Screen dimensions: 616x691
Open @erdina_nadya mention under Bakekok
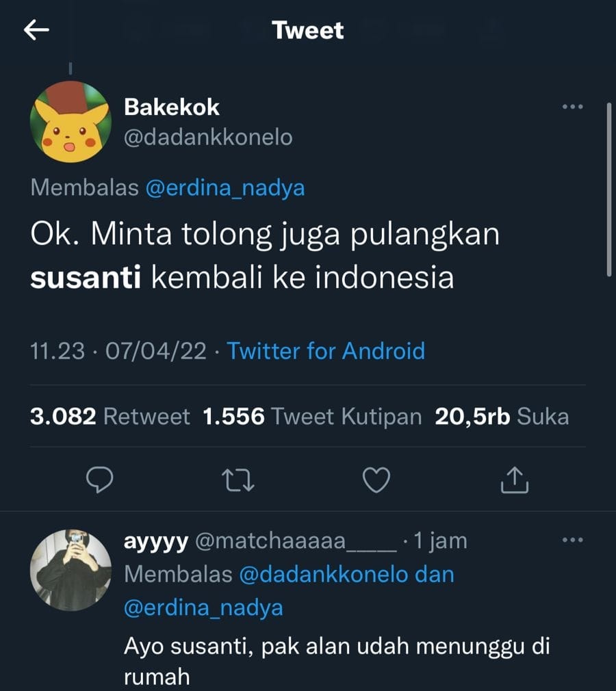point(225,188)
